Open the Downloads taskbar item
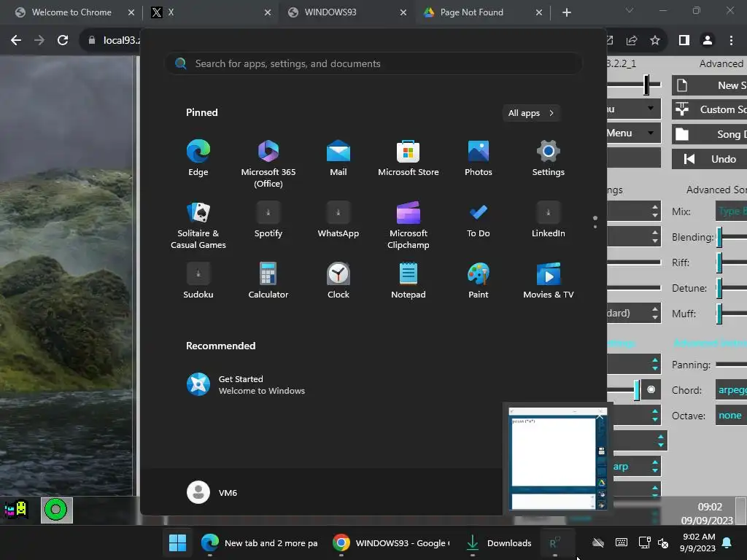Screen dimensions: 747x560 498,542
